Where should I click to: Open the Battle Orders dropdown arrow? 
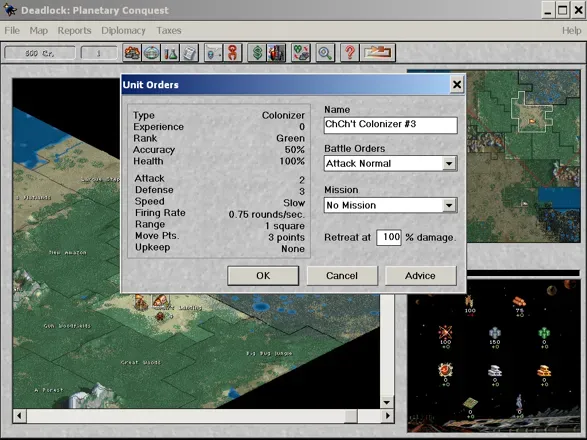[x=449, y=164]
